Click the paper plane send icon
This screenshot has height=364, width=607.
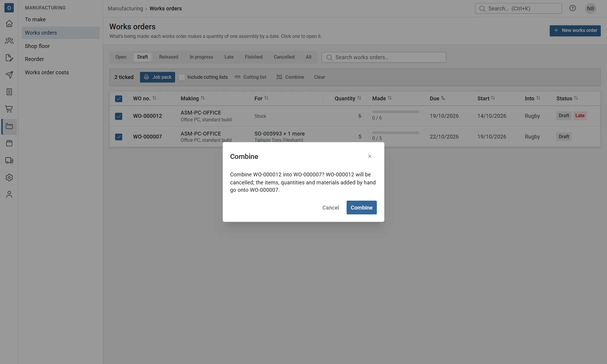(9, 75)
